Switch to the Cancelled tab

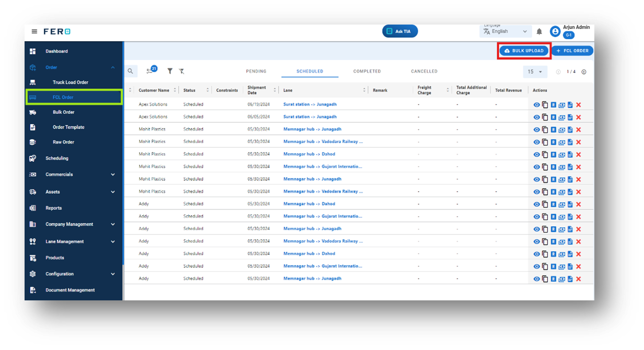click(x=424, y=72)
